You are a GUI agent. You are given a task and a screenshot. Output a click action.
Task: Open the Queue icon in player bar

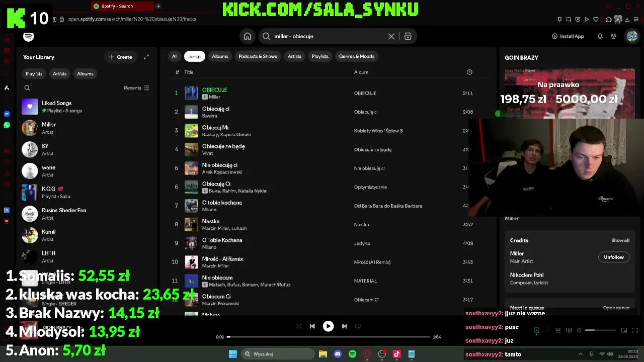click(x=558, y=330)
